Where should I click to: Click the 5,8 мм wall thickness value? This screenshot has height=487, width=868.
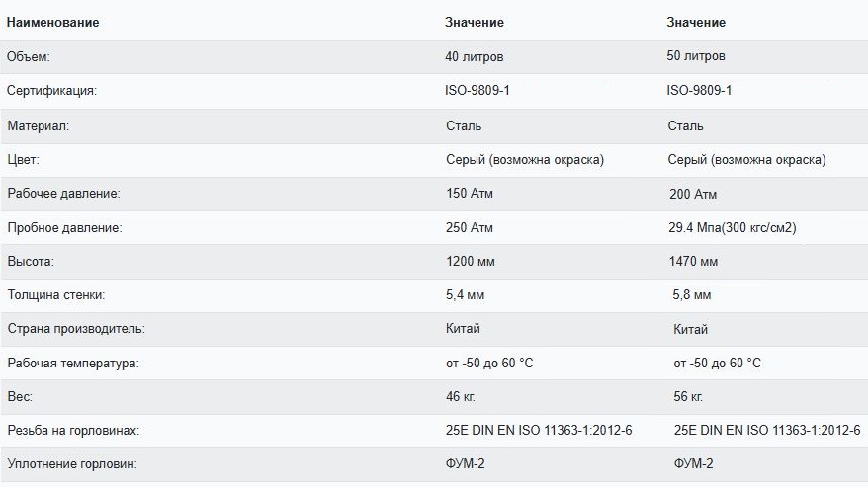(691, 295)
